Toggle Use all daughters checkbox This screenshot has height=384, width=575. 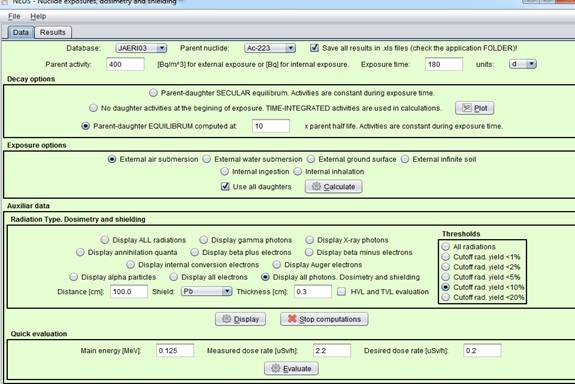click(x=225, y=186)
